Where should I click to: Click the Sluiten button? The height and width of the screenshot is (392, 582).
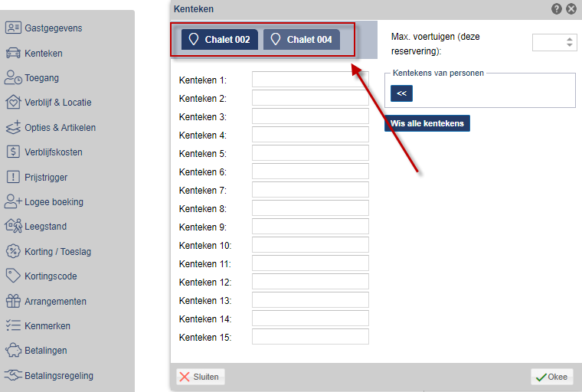tap(201, 377)
